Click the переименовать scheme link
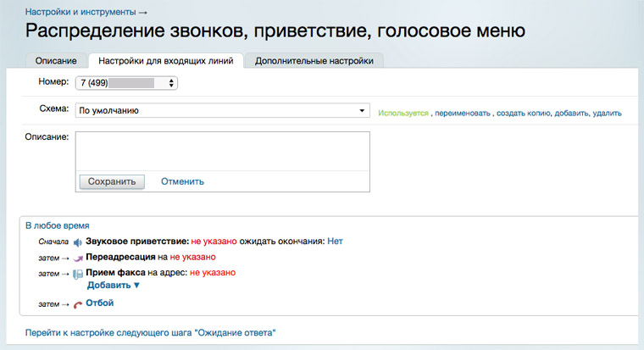 pos(462,113)
